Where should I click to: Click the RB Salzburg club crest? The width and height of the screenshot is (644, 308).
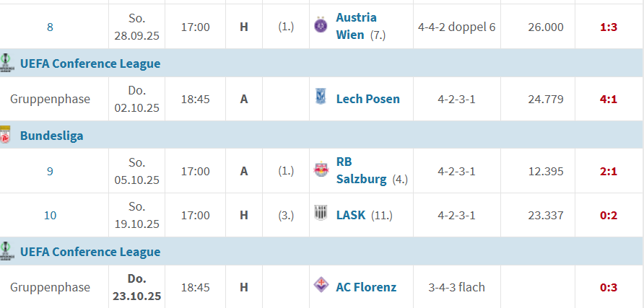320,170
